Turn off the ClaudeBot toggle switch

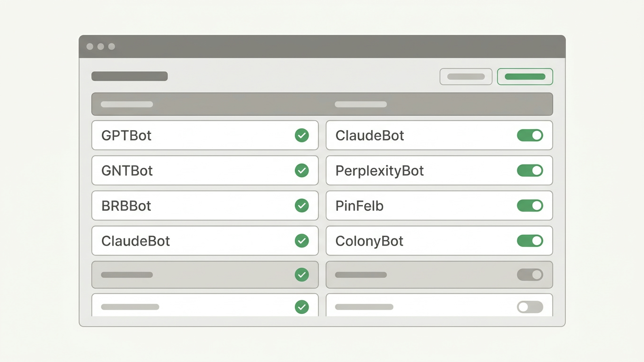(530, 135)
